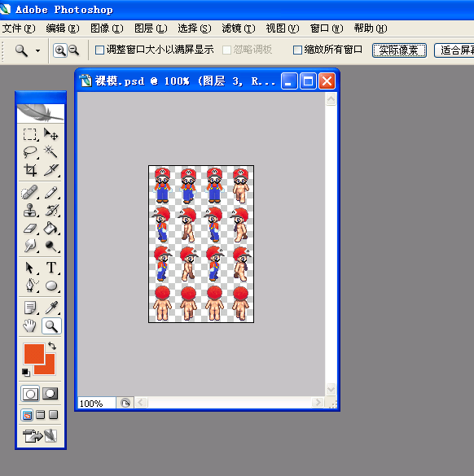The image size is (474, 476).
Task: Select the Eraser tool
Action: tap(30, 228)
